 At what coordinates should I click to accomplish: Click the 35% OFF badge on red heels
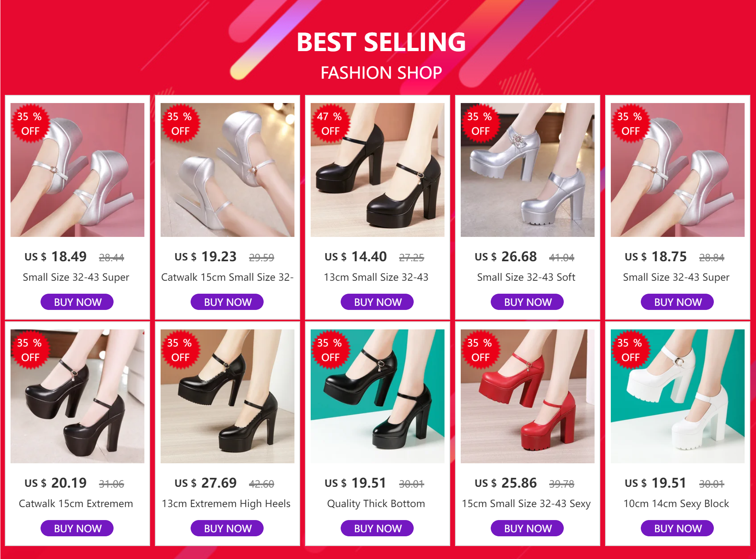pos(479,350)
